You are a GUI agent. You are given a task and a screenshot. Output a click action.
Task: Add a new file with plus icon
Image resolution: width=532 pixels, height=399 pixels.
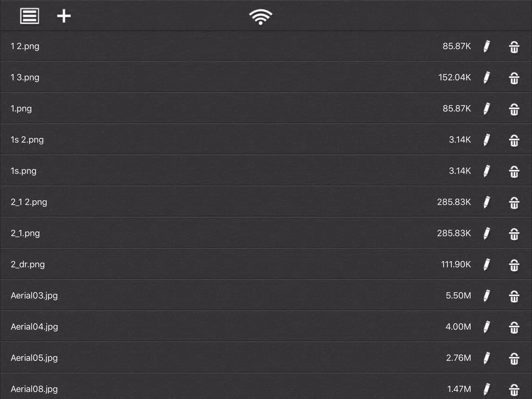click(64, 16)
